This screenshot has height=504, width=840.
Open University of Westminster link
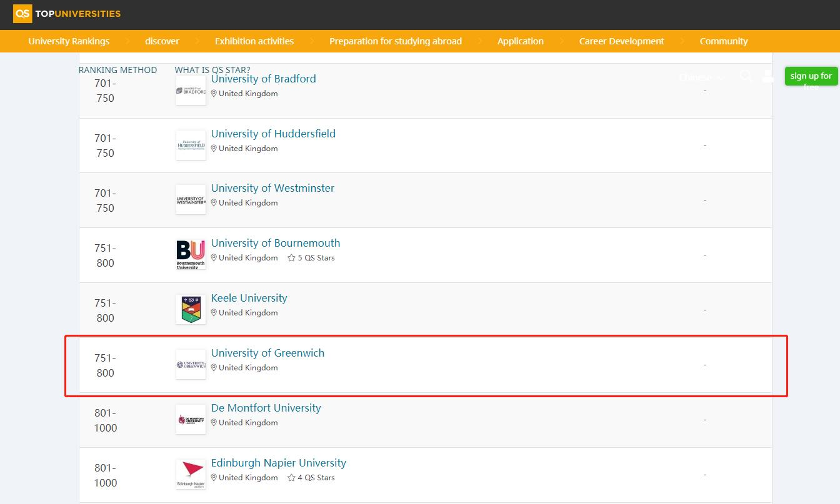(272, 188)
